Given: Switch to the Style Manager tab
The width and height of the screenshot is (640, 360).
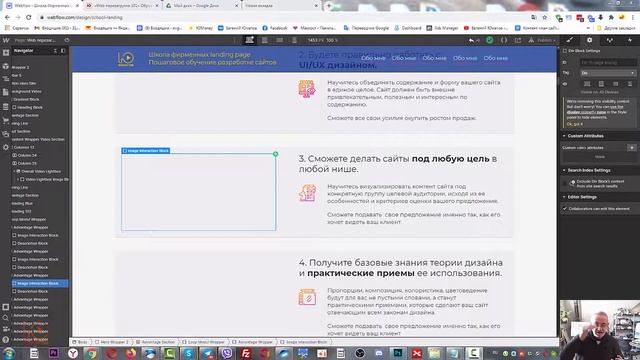Looking at the screenshot, I should (x=609, y=40).
